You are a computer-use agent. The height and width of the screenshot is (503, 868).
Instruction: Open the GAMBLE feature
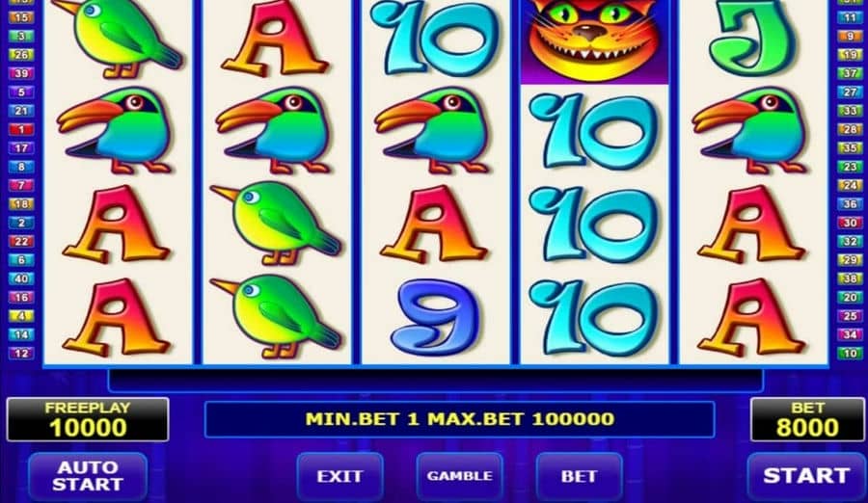pos(459,476)
